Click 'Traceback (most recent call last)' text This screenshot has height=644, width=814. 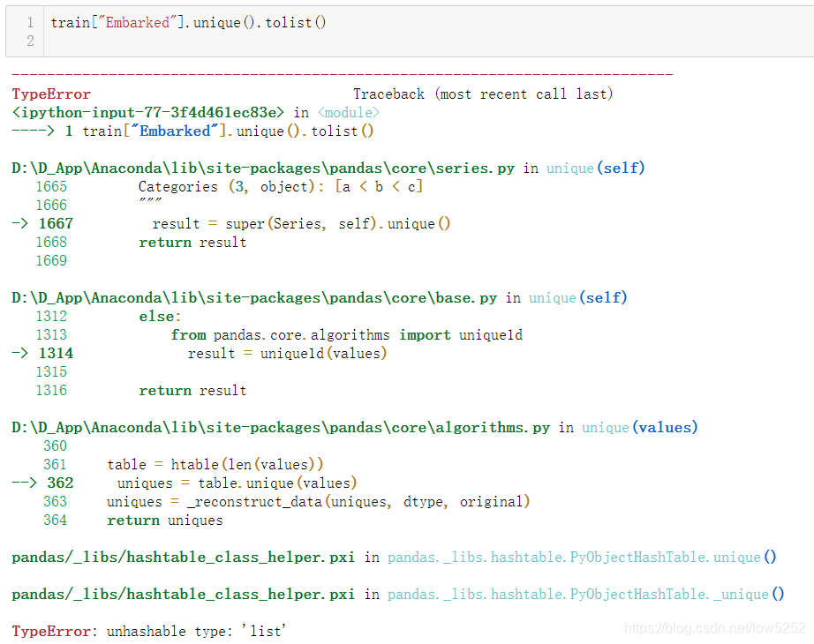click(x=483, y=94)
